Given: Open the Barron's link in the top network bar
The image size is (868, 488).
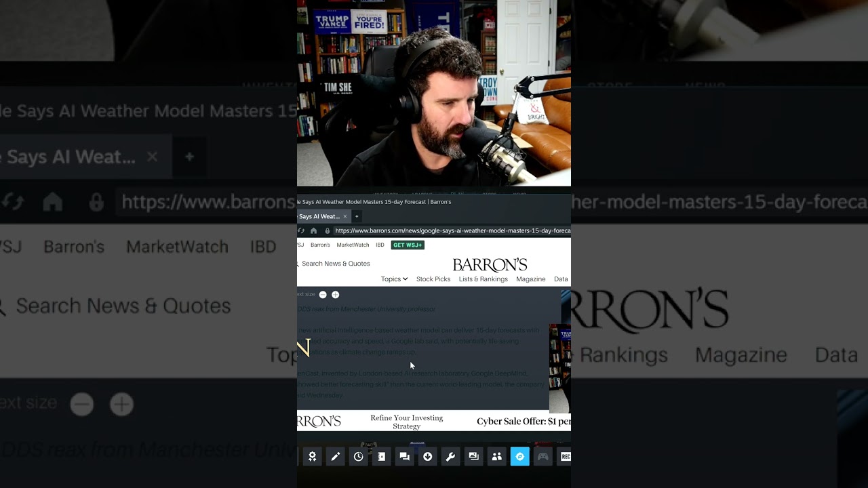Looking at the screenshot, I should coord(320,245).
